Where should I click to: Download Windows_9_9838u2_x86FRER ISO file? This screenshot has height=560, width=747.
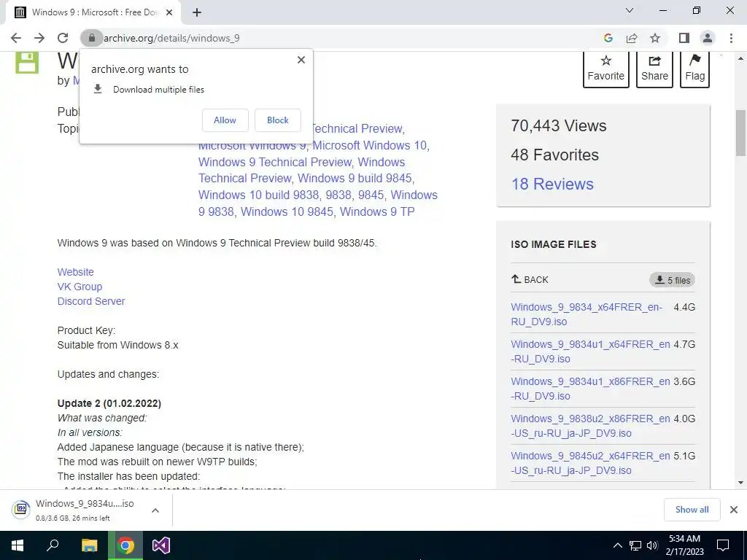pyautogui.click(x=590, y=426)
